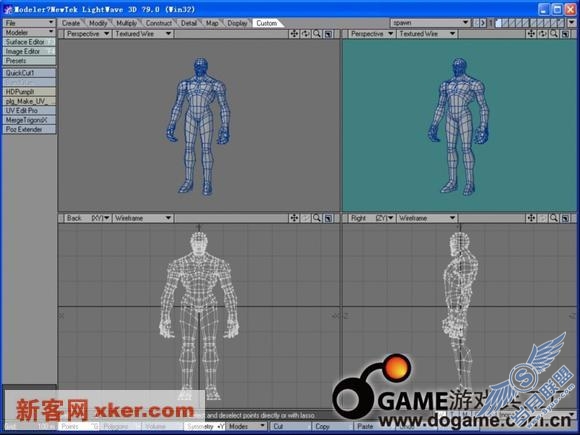Open the Modeler dropdown menu
Viewport: 580px width, 435px height.
point(29,33)
